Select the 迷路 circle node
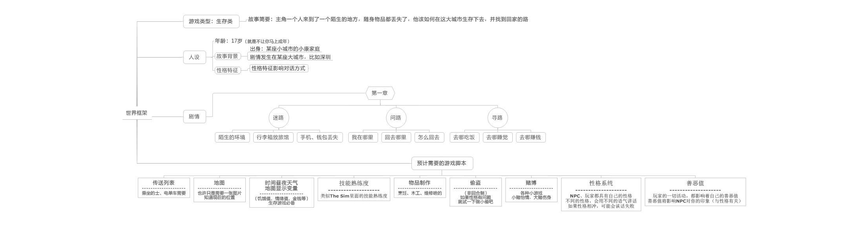The width and height of the screenshot is (868, 226). pyautogui.click(x=279, y=117)
